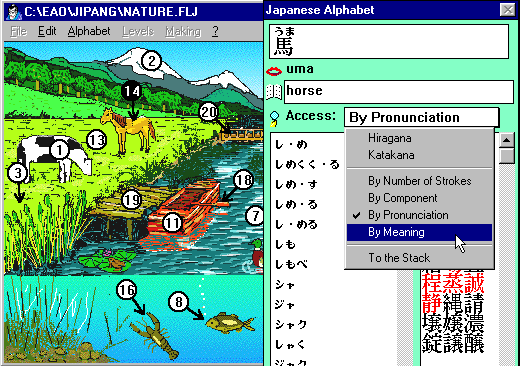Click numbered marker 14 above the horse

point(131,91)
